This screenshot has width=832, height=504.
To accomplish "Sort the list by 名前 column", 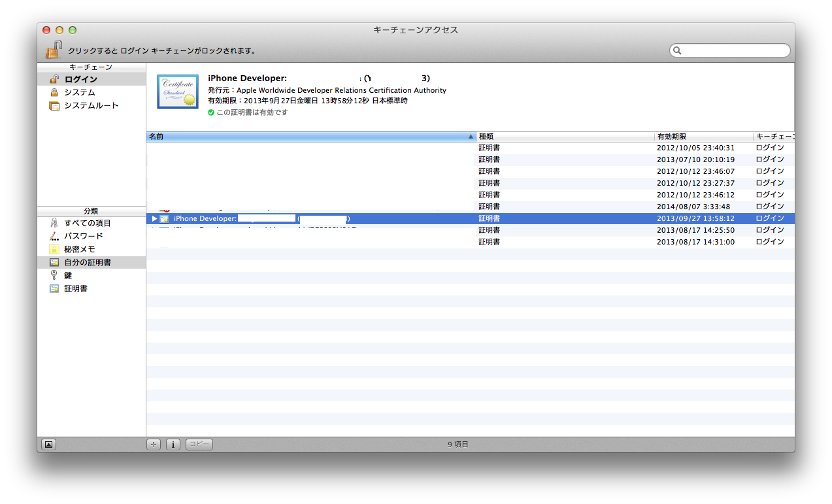I will [x=311, y=137].
